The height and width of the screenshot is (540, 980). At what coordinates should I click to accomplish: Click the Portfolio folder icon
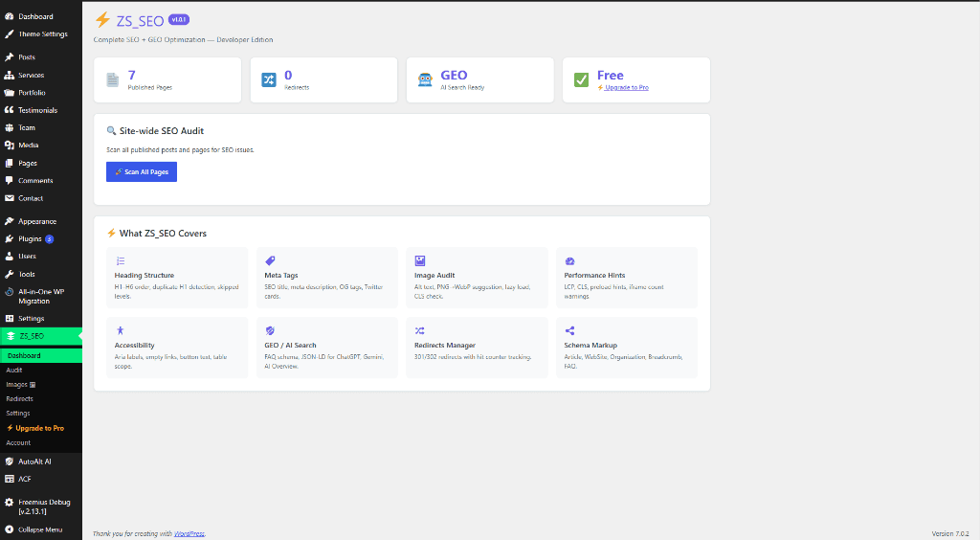tap(10, 93)
